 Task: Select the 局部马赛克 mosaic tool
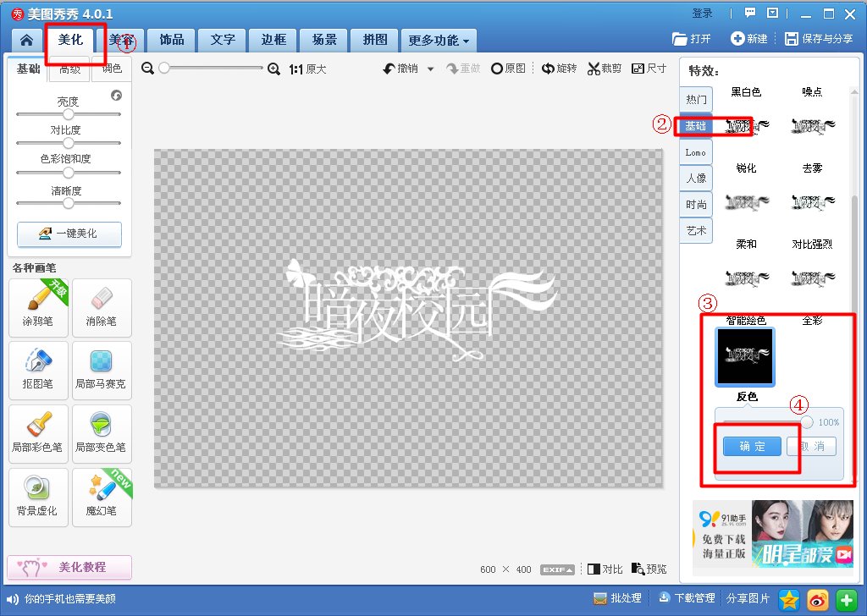102,370
